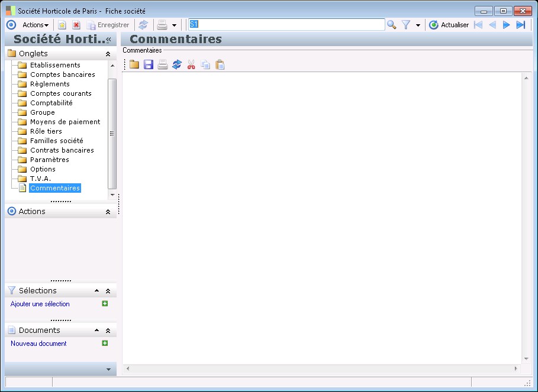The height and width of the screenshot is (392, 538).
Task: Click Ajouter une sélection link
Action: click(40, 304)
